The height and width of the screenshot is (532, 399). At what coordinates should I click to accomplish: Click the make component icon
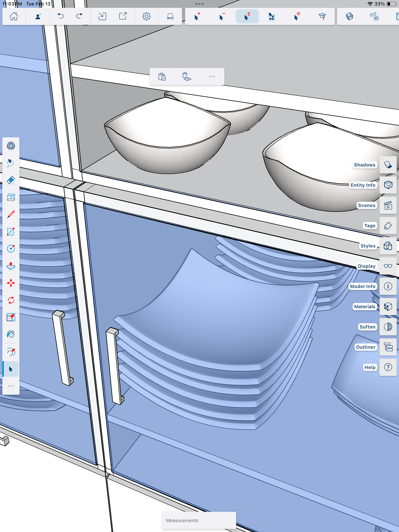(x=374, y=16)
